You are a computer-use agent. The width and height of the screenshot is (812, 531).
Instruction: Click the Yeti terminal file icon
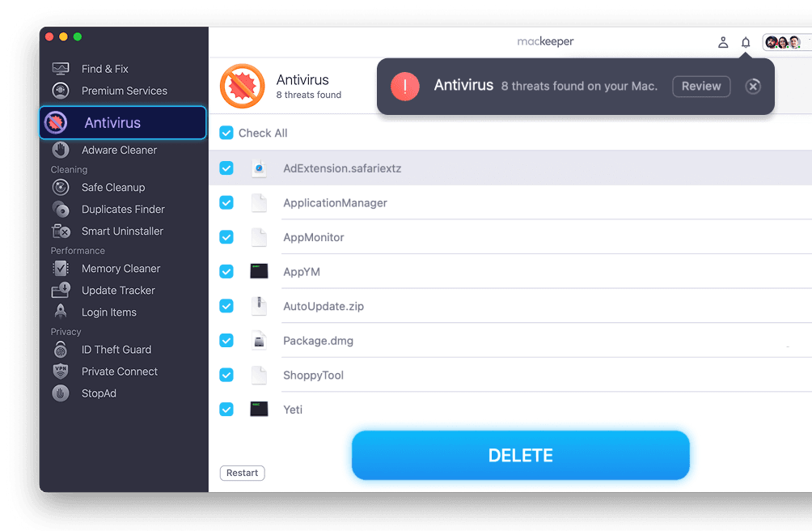(259, 410)
